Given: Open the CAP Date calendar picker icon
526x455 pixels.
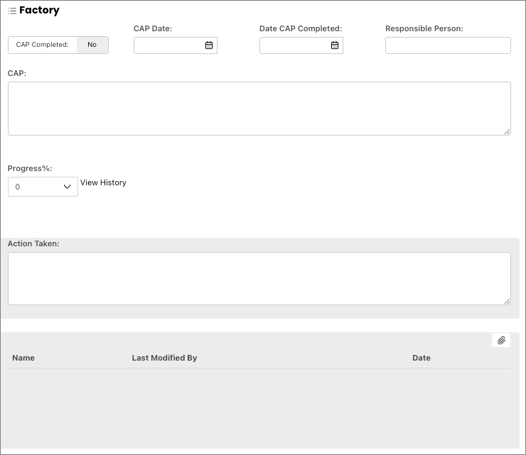Looking at the screenshot, I should [209, 45].
